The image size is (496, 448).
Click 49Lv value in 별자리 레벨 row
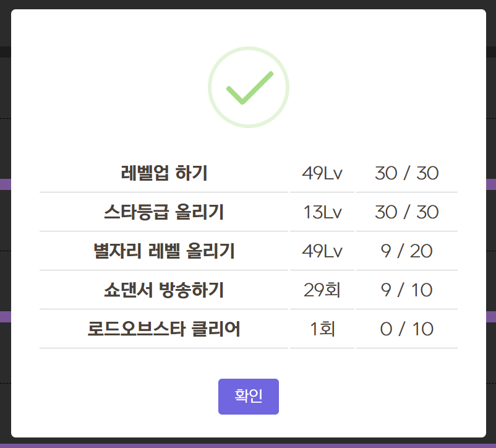(322, 251)
